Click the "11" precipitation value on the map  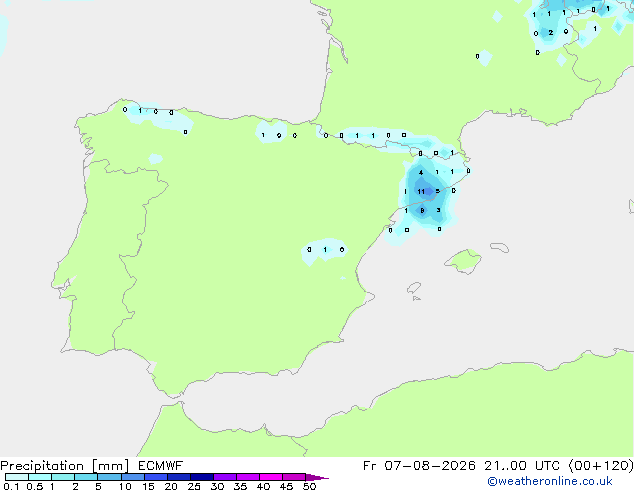(421, 192)
